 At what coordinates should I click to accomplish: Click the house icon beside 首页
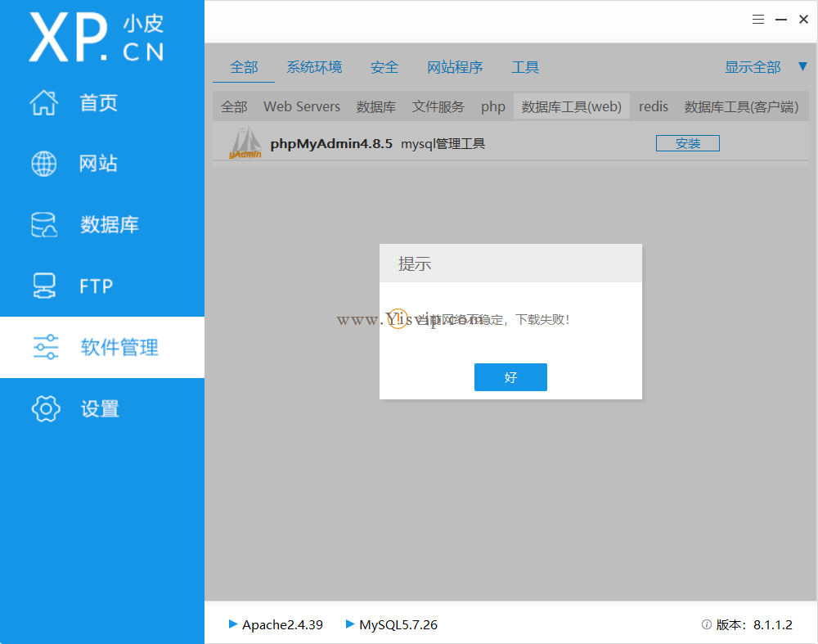pyautogui.click(x=44, y=102)
